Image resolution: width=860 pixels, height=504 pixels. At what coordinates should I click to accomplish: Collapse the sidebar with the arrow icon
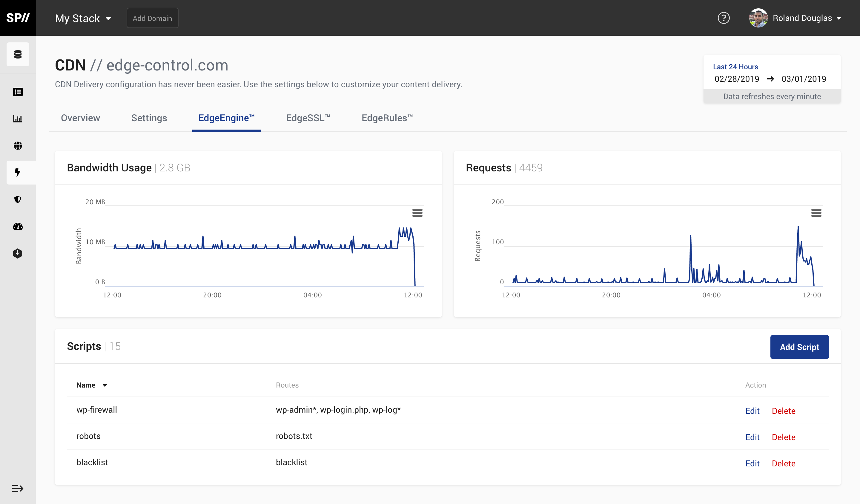click(18, 488)
